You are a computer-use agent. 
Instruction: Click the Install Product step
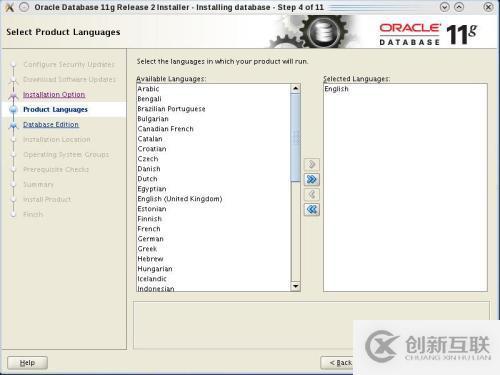pos(47,199)
